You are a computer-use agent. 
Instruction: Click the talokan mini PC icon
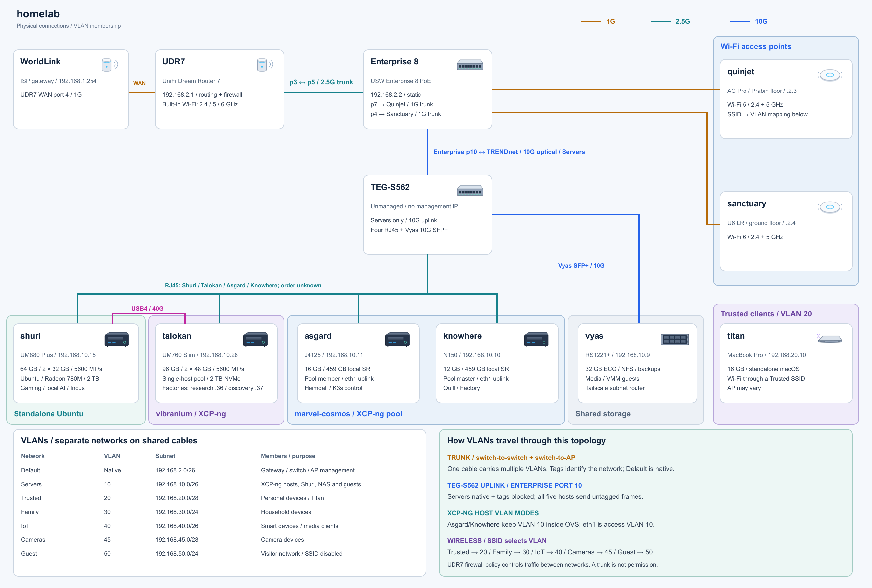(x=255, y=339)
